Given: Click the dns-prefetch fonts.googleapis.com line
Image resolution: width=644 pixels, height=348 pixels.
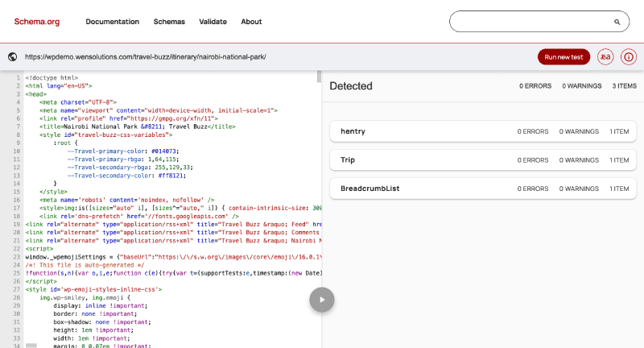Looking at the screenshot, I should [x=139, y=216].
